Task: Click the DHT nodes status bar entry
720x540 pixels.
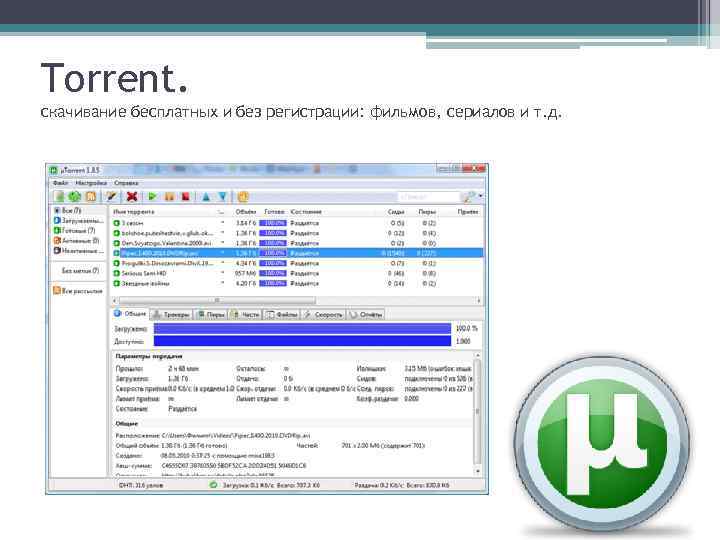Action: pos(141,485)
